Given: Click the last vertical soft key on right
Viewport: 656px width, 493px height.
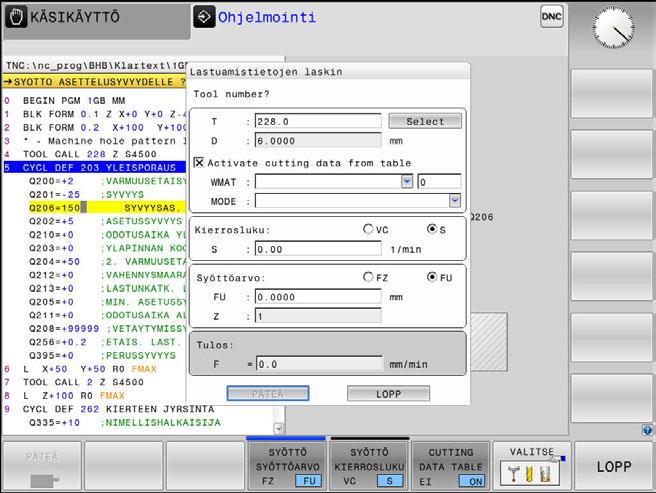Looking at the screenshot, I should 612,398.
